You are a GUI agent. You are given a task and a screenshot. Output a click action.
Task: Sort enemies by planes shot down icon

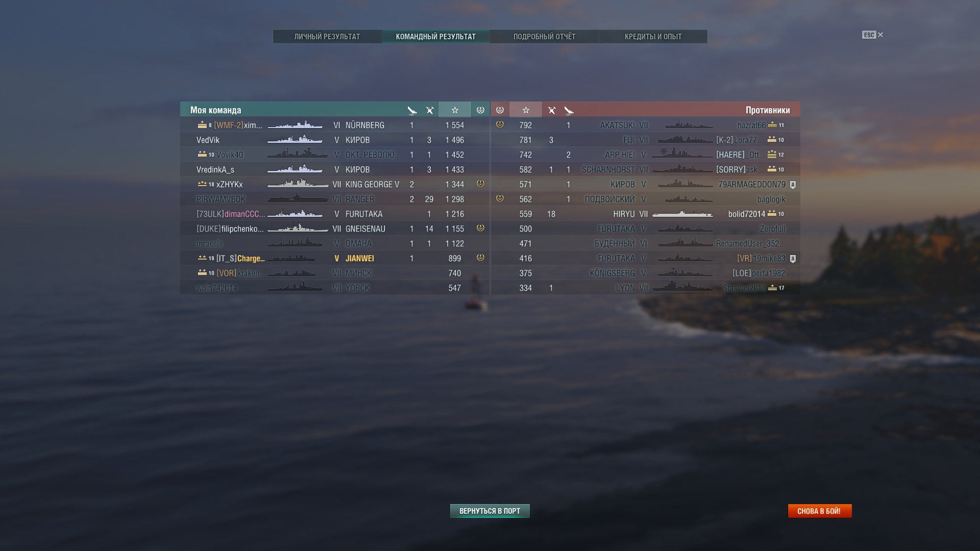tap(552, 110)
